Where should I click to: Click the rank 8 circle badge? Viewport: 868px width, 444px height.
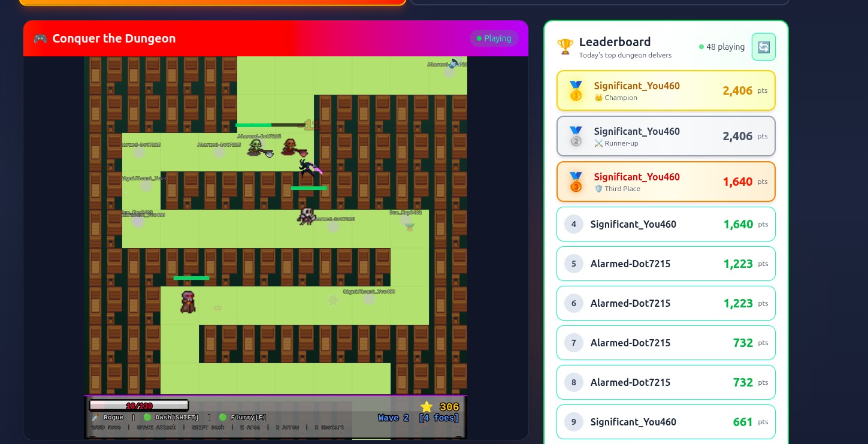coord(574,382)
